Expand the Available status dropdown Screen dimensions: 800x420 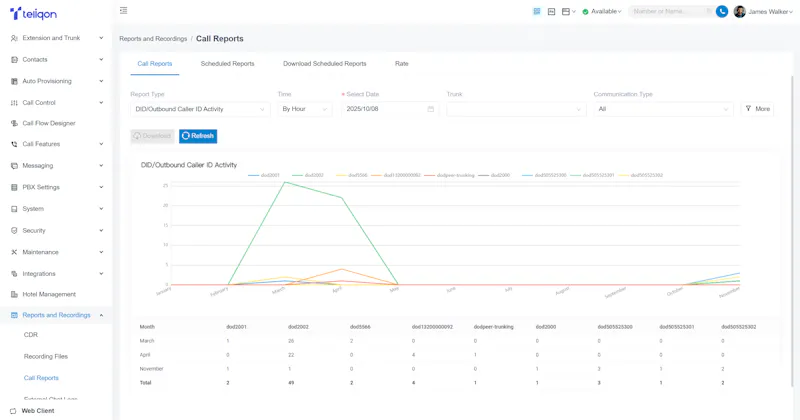(602, 11)
